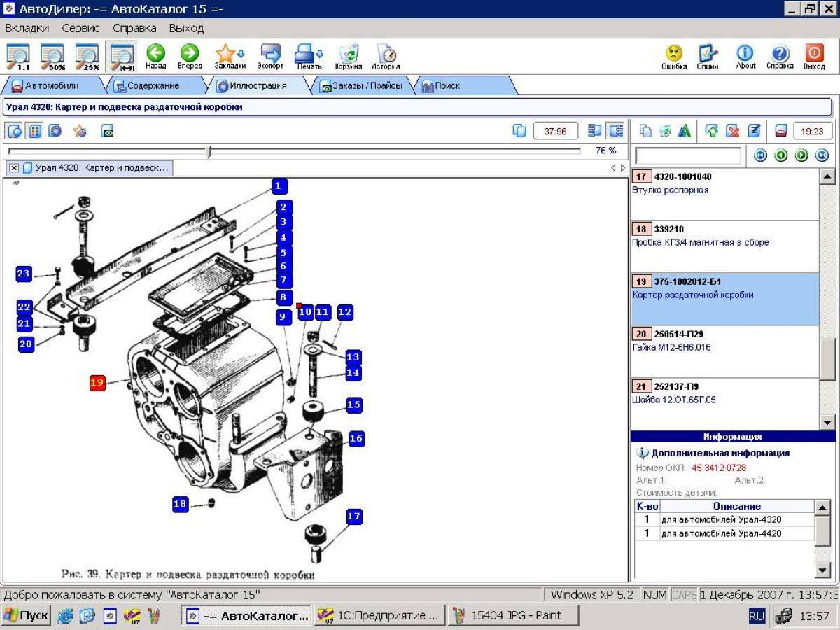
Task: Click the 37:96 counter button
Action: point(556,131)
